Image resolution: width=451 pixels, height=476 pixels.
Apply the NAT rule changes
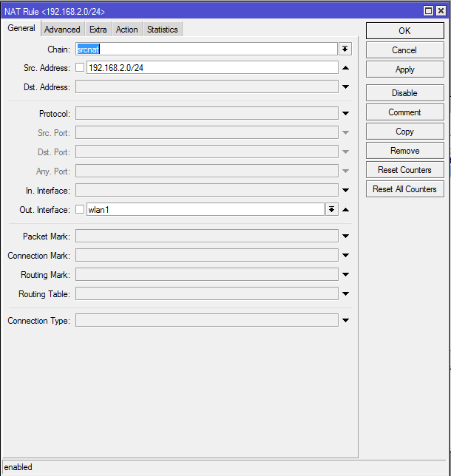pos(405,69)
